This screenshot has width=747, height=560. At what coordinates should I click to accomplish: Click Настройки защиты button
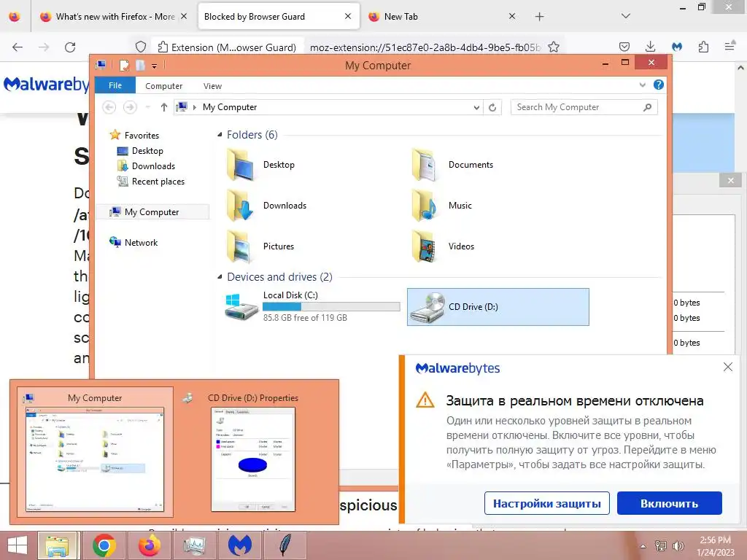pyautogui.click(x=547, y=503)
